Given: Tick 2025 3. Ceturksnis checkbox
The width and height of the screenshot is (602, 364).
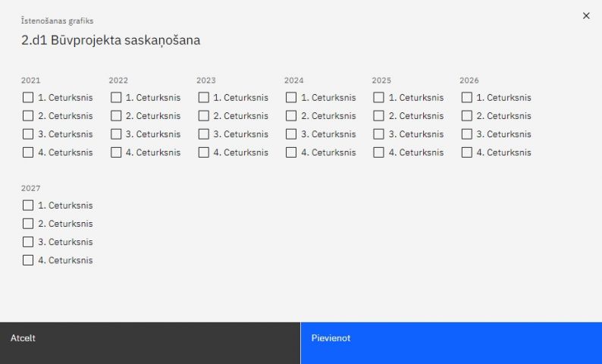Looking at the screenshot, I should (379, 134).
